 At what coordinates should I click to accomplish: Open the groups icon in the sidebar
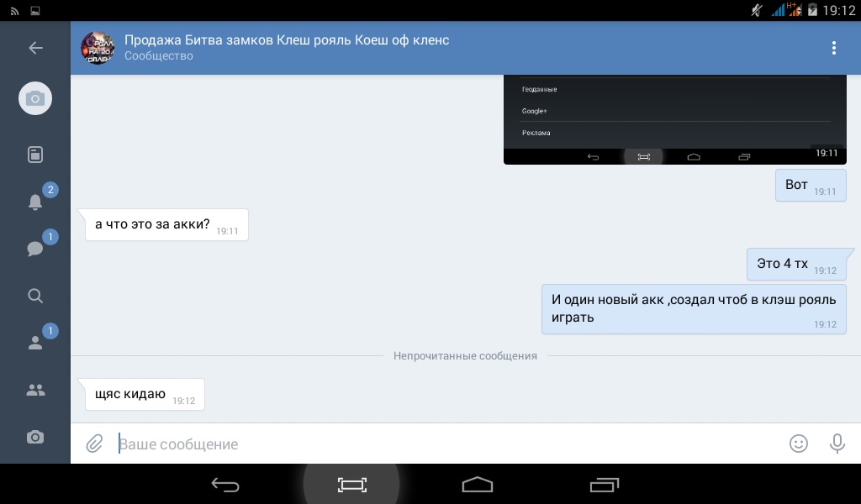pyautogui.click(x=35, y=390)
